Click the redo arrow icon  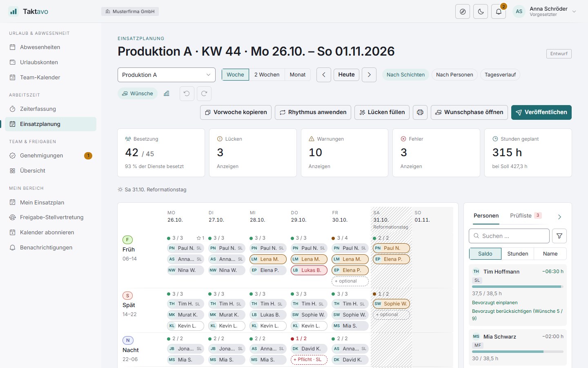tap(204, 94)
